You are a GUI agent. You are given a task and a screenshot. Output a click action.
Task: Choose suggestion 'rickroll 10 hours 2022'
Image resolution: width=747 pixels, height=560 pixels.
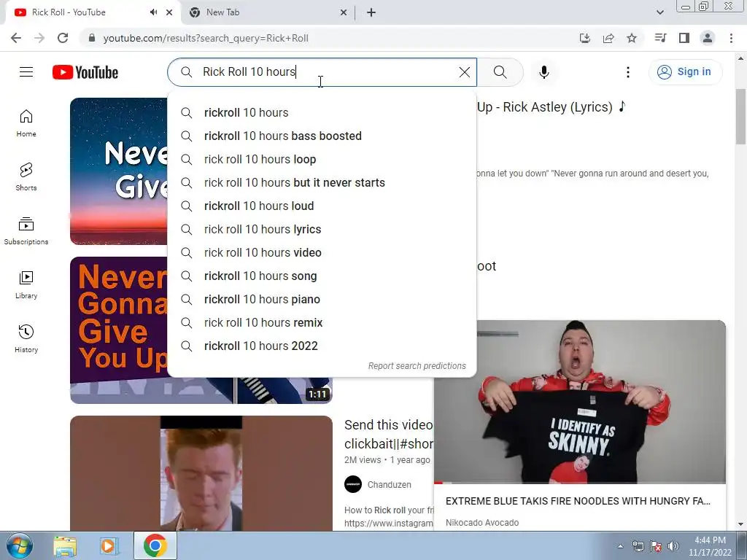322,346
